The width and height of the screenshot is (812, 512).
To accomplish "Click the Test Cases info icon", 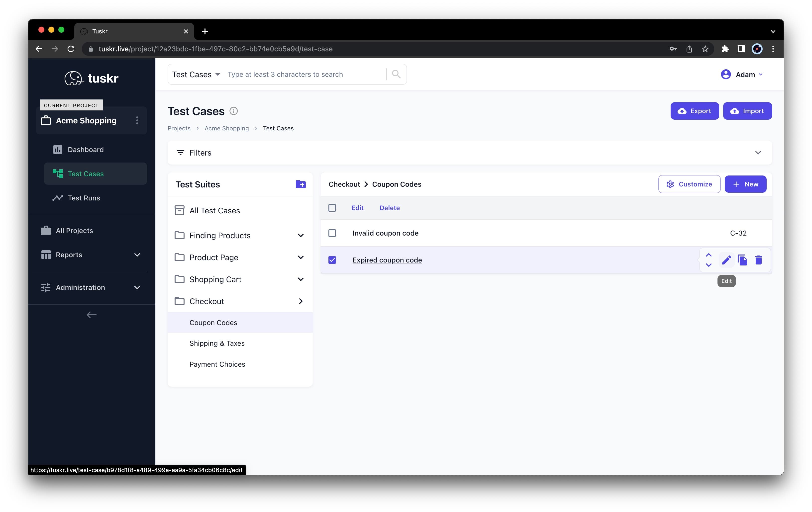I will 233,111.
